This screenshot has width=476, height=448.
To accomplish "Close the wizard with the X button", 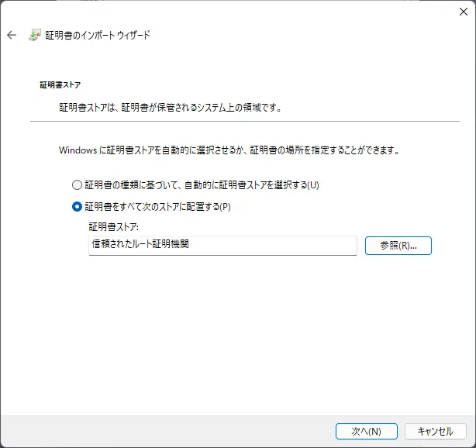I will pyautogui.click(x=463, y=11).
